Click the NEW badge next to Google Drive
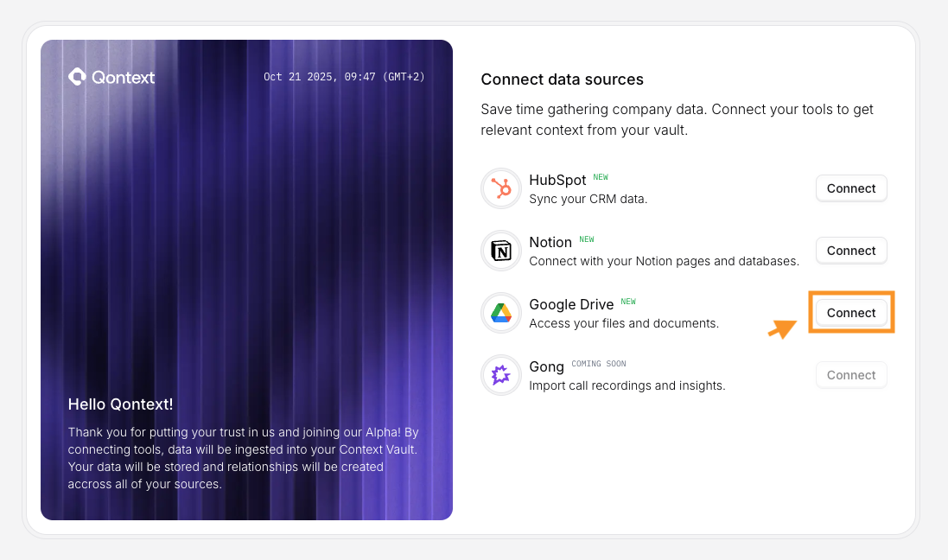This screenshot has height=560, width=948. pos(628,302)
